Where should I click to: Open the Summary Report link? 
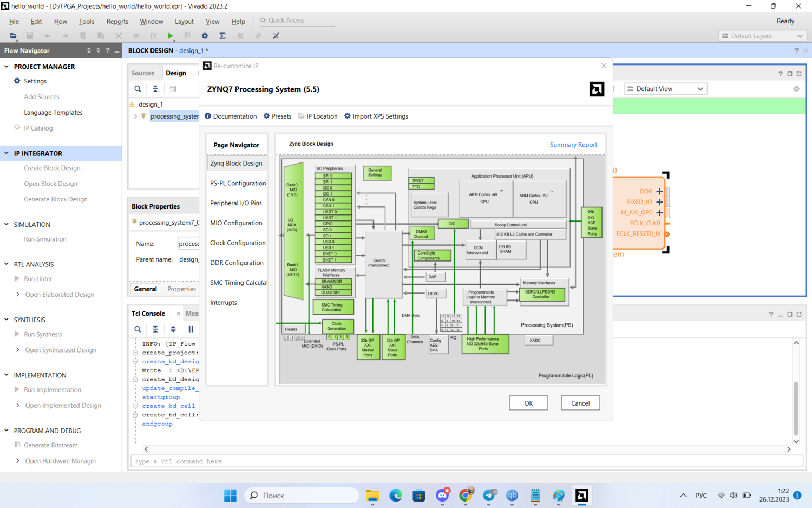(x=573, y=145)
